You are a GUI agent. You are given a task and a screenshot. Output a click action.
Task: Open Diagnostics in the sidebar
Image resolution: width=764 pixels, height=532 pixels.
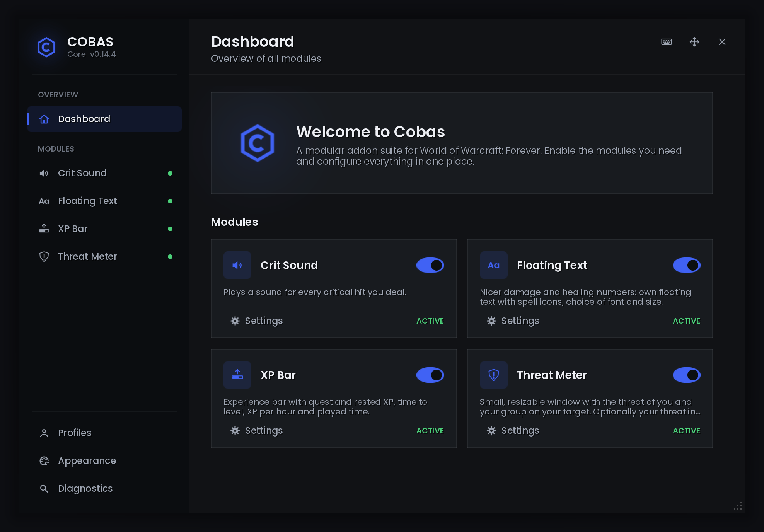(104, 489)
